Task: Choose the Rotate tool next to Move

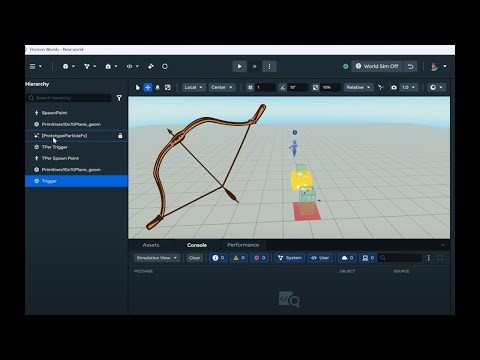Action: (x=158, y=87)
